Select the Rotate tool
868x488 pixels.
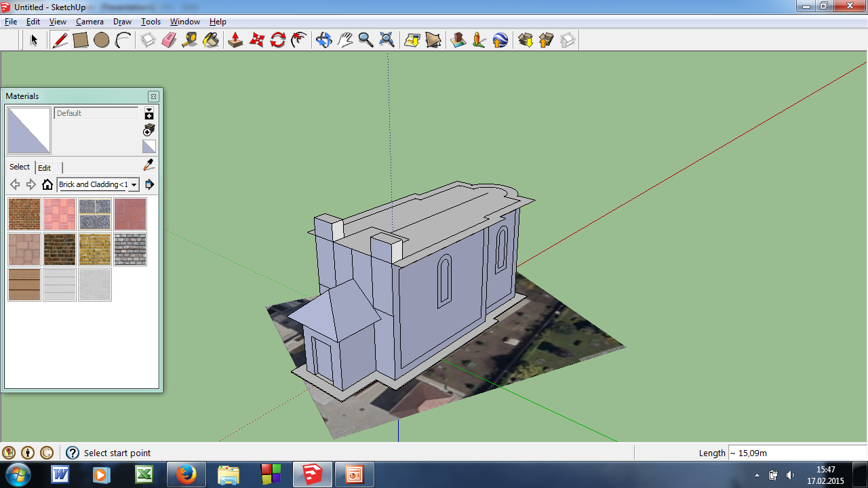[x=277, y=41]
